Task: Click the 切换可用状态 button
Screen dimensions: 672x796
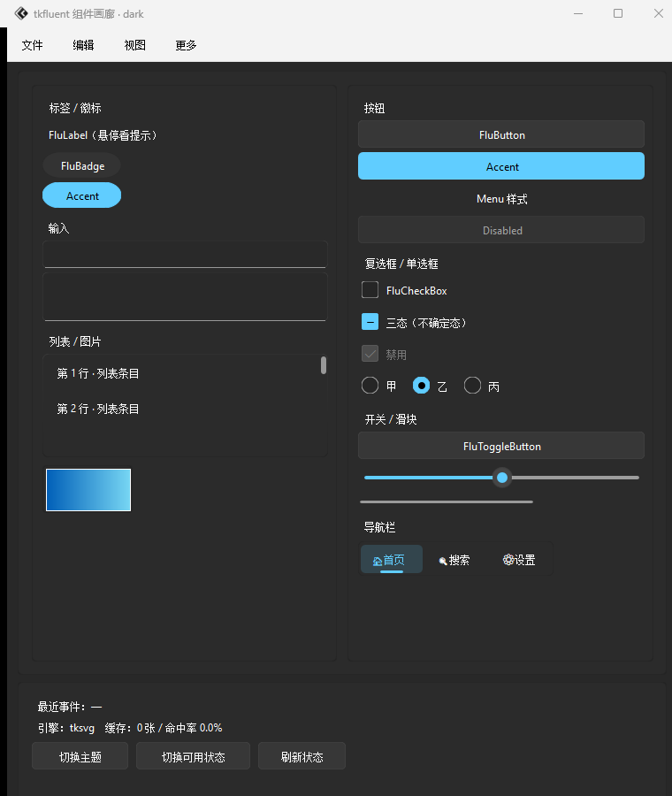Action: tap(193, 756)
